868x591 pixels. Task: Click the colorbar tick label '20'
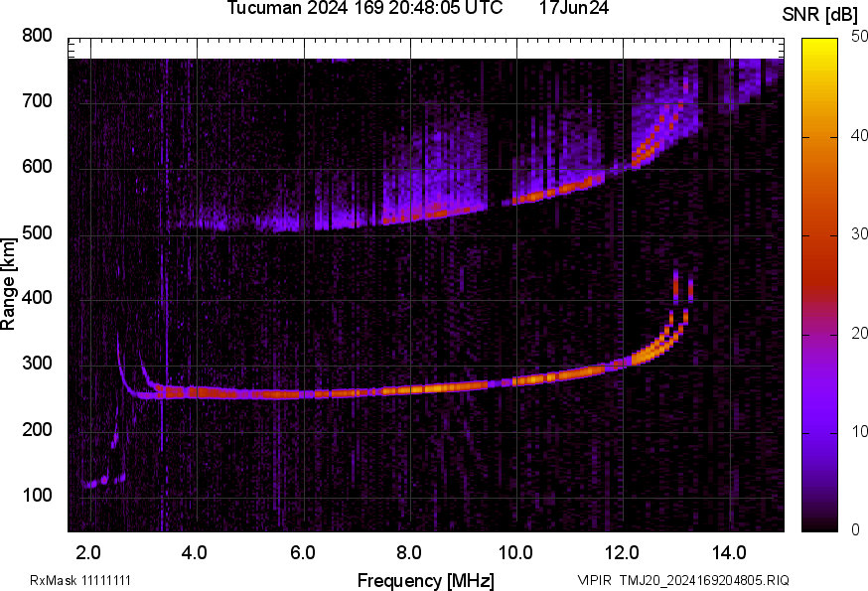pyautogui.click(x=859, y=333)
